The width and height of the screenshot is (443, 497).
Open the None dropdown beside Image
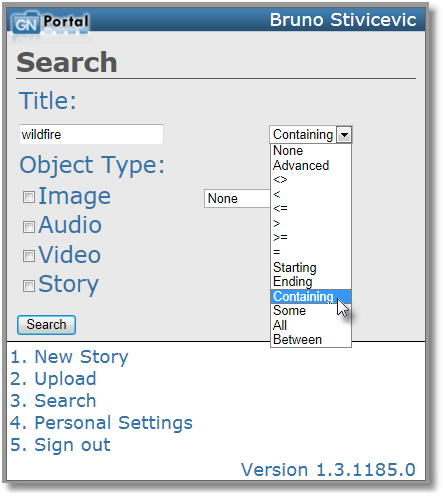[x=237, y=199]
